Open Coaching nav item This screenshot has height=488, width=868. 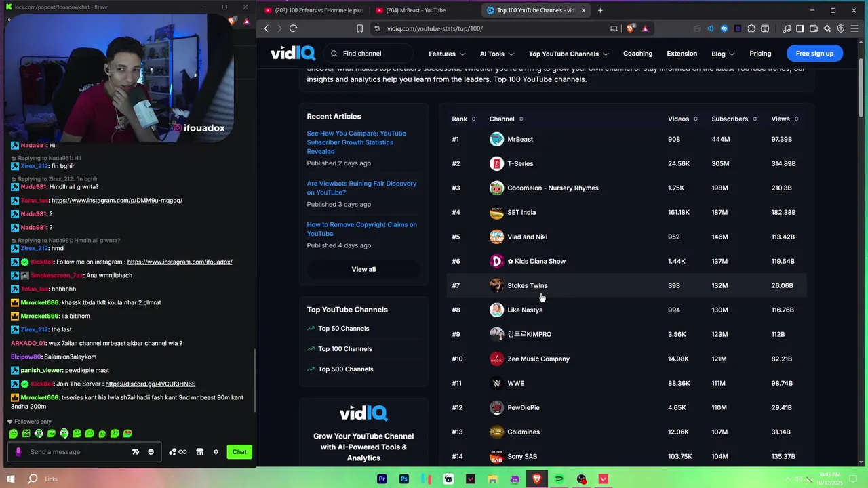[x=637, y=54]
